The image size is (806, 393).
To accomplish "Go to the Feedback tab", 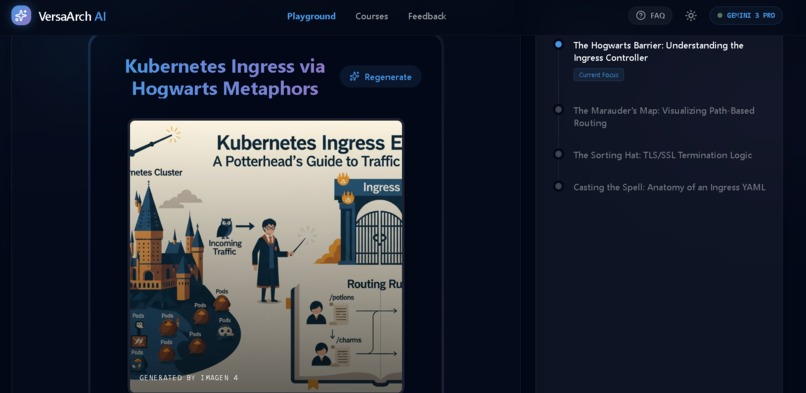I will tap(427, 16).
